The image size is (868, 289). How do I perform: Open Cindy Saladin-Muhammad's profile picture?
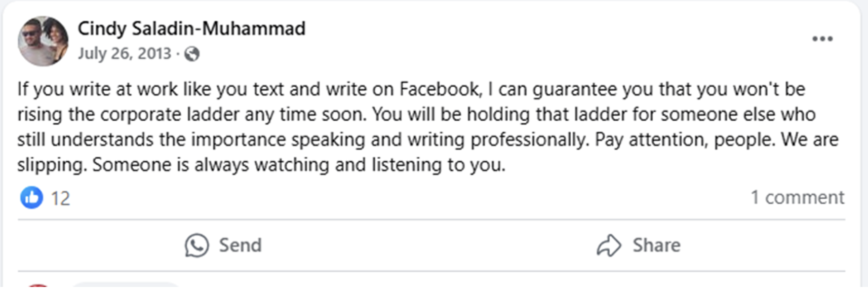tap(43, 41)
